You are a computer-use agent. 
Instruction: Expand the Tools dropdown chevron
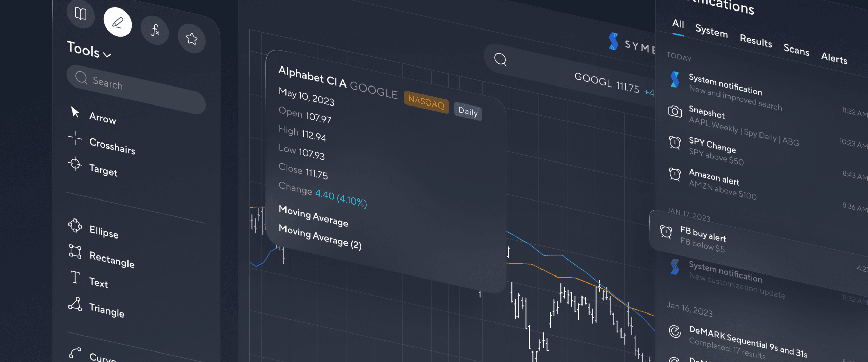(107, 55)
